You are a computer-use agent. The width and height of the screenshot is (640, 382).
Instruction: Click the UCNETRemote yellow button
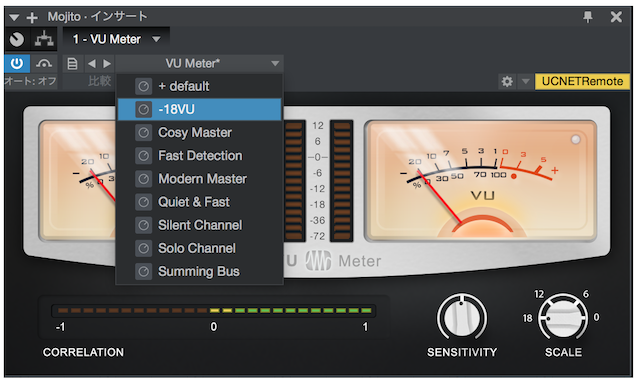coord(582,81)
